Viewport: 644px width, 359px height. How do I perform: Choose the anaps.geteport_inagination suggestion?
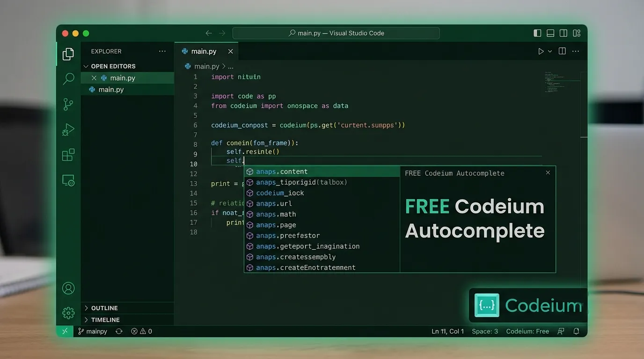tap(322, 246)
